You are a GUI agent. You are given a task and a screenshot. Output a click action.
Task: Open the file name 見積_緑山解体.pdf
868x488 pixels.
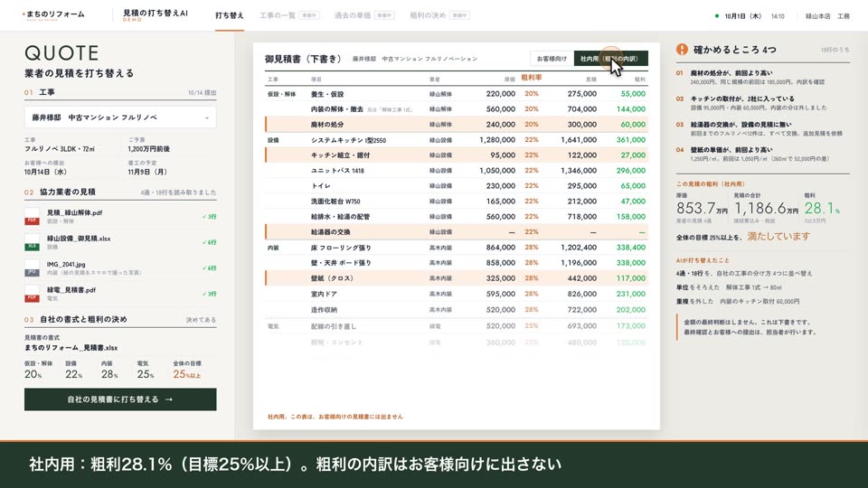tap(74, 212)
